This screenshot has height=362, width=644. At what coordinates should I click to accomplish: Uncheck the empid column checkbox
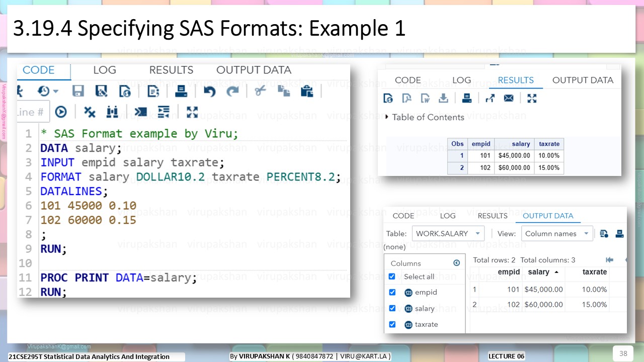coord(392,292)
